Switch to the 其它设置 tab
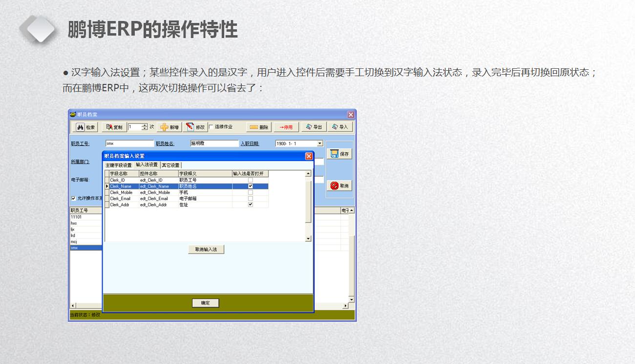The height and width of the screenshot is (364, 635). [170, 165]
